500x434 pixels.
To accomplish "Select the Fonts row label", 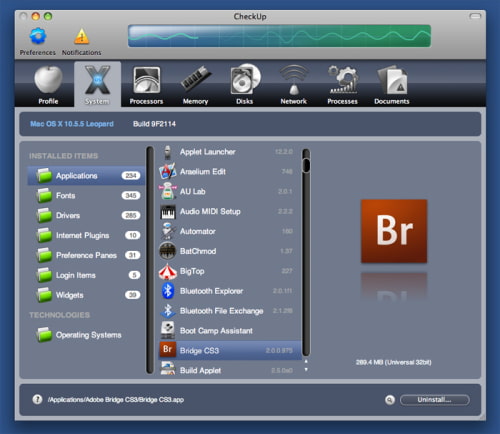I will click(x=66, y=195).
